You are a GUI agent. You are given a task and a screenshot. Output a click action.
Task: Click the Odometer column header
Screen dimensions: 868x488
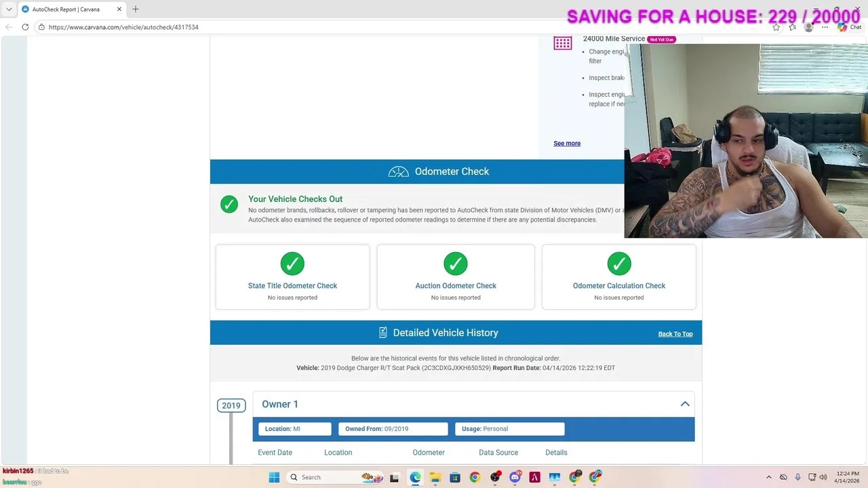point(429,453)
